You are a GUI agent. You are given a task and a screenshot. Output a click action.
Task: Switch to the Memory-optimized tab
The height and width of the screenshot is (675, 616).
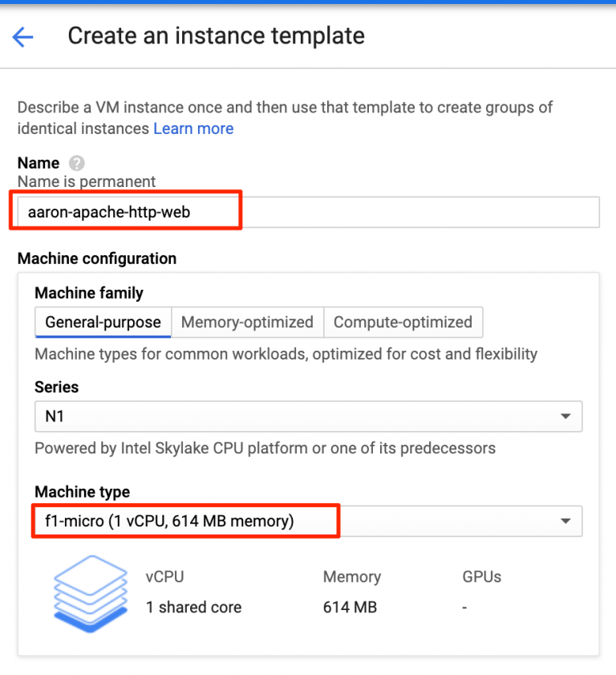[247, 322]
